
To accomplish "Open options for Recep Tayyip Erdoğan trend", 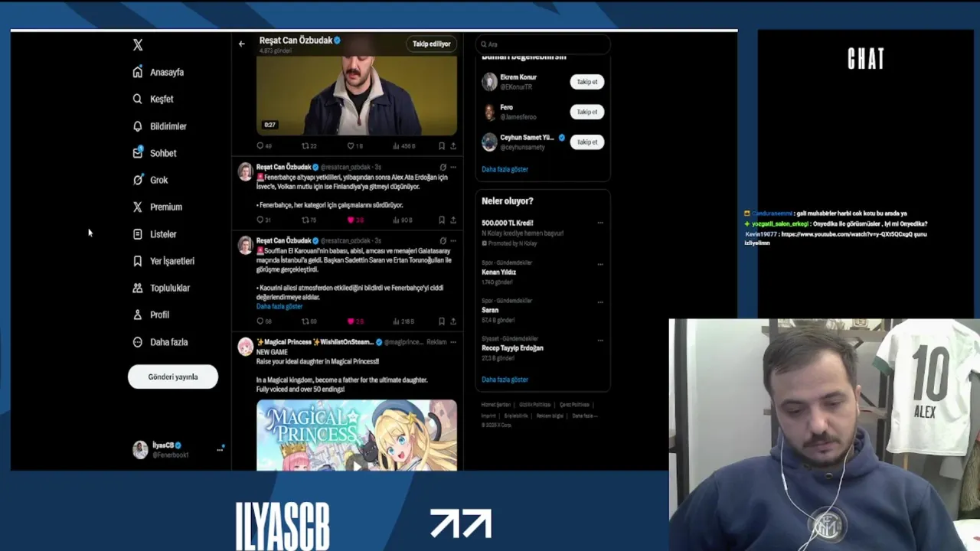I will [600, 340].
